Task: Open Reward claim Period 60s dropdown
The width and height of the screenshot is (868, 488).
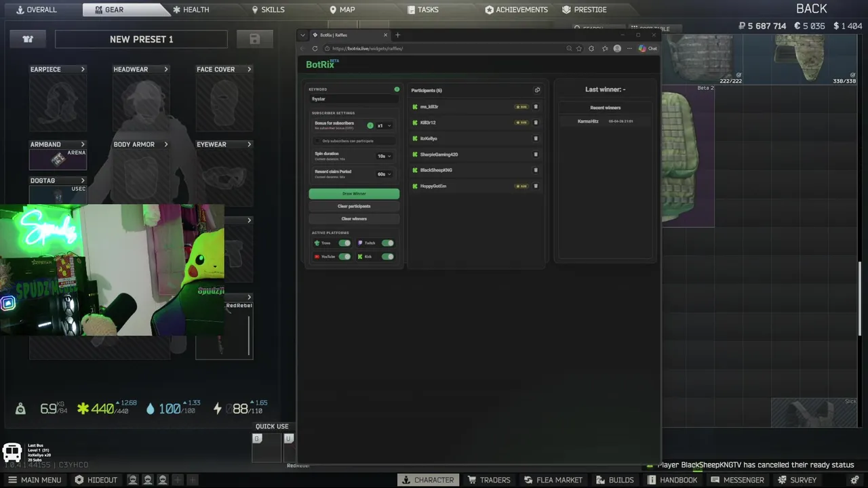Action: point(384,174)
